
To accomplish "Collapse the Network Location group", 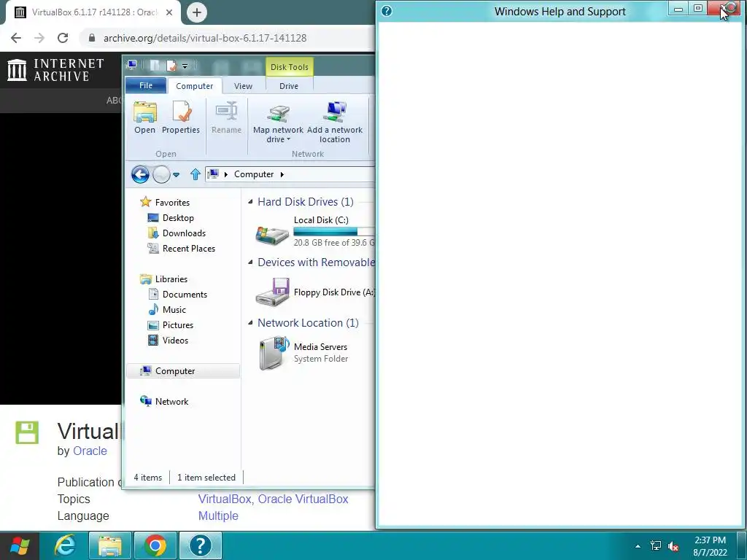I will [251, 323].
